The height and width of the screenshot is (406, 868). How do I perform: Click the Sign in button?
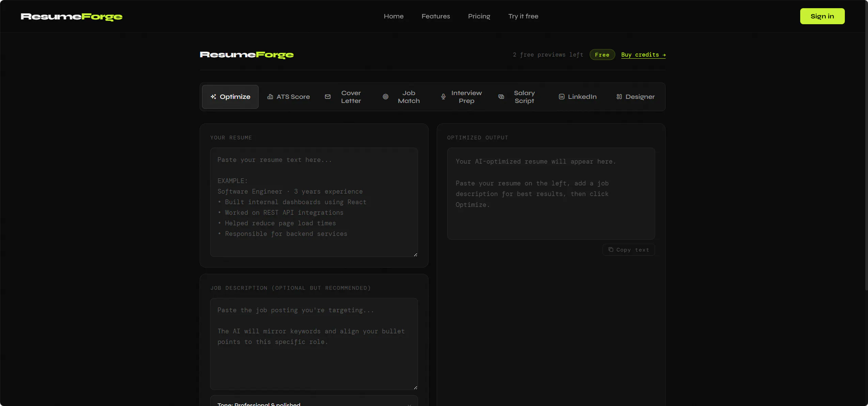pos(822,16)
